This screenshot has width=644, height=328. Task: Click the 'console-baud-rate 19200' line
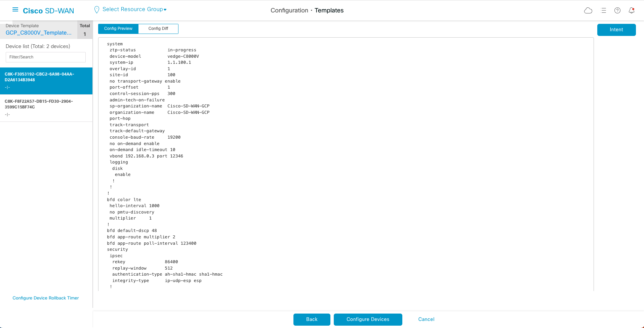[145, 137]
